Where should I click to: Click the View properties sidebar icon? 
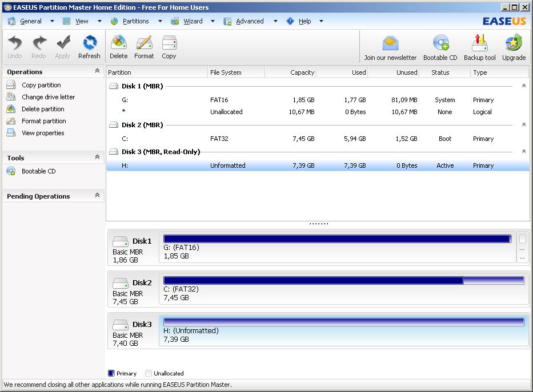pyautogui.click(x=11, y=133)
